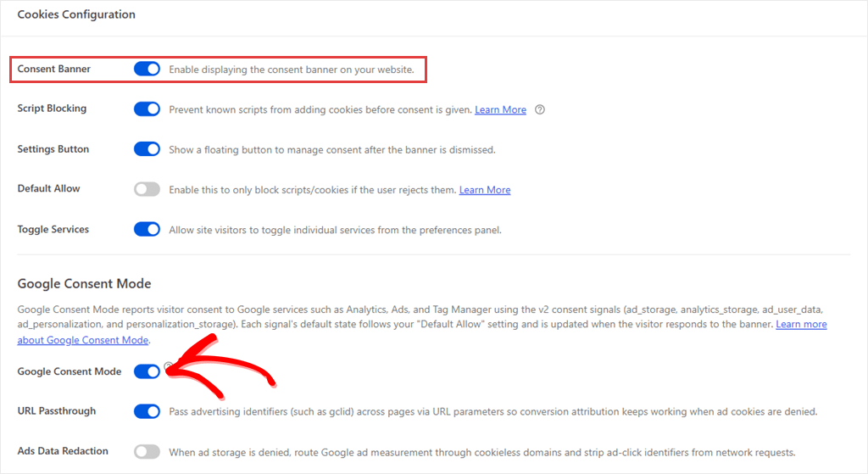This screenshot has width=868, height=474.
Task: Toggle the Consent Banner switch
Action: click(147, 69)
